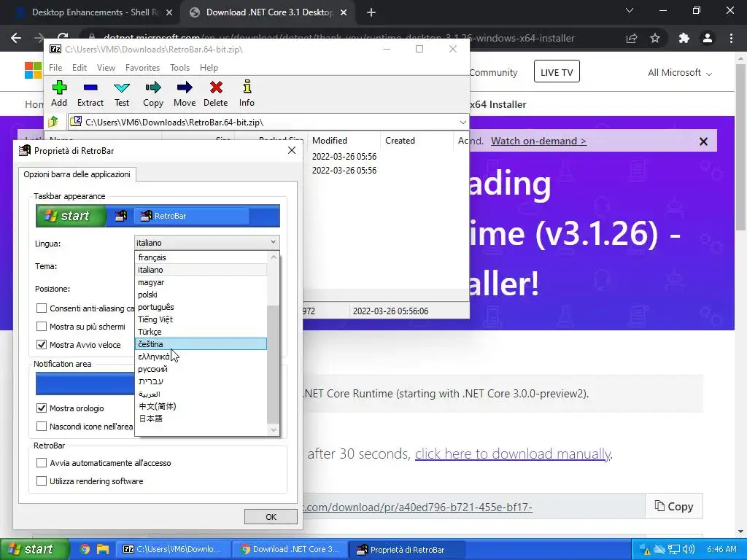
Task: Close the Desktop Enhancements tab
Action: [169, 13]
